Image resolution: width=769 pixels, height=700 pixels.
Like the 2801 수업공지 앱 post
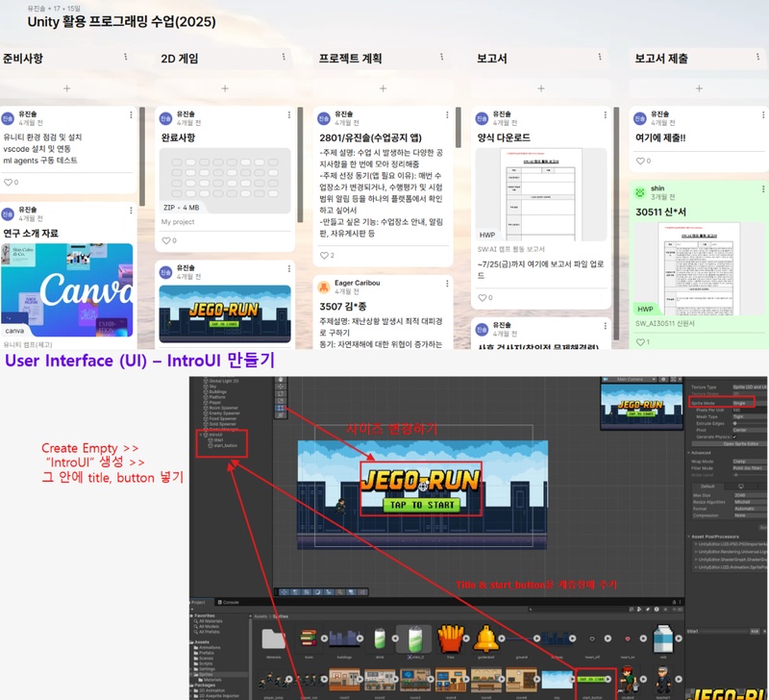tap(325, 255)
